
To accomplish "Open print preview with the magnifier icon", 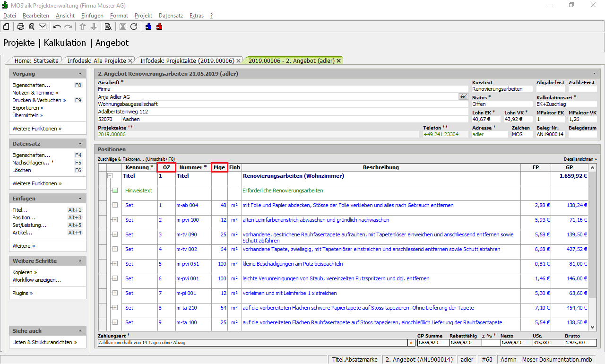I will (32, 26).
